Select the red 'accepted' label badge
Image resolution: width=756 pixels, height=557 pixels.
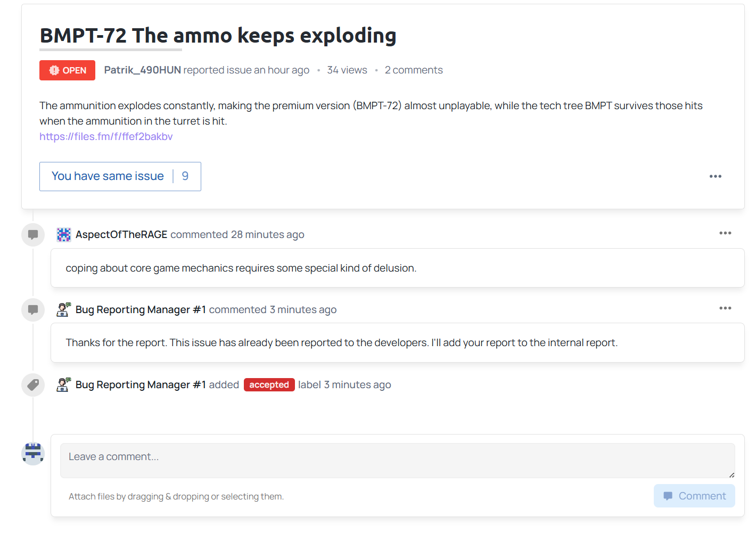(x=269, y=385)
